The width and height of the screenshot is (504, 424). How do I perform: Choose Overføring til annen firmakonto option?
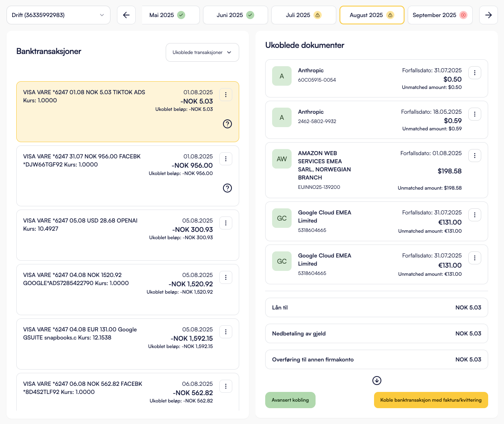(376, 359)
